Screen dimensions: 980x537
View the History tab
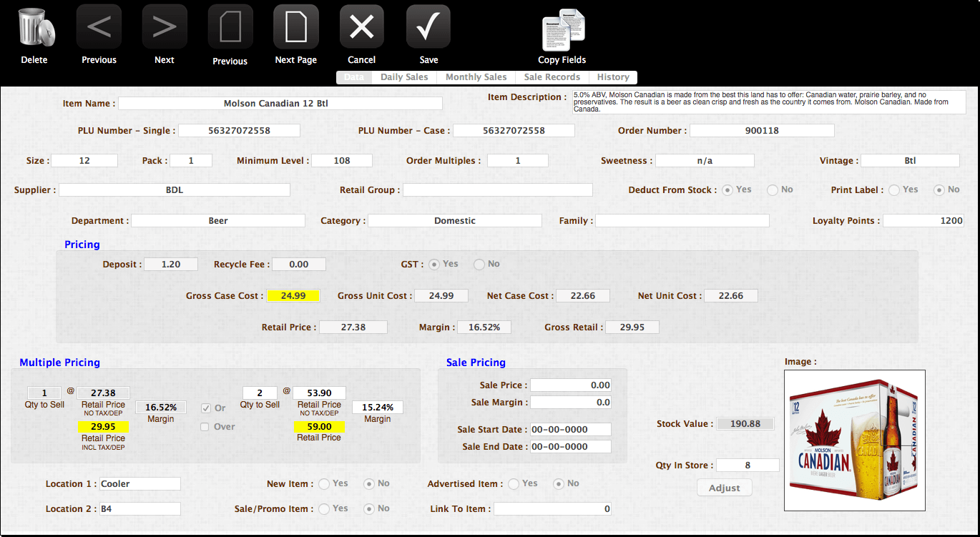(x=614, y=77)
